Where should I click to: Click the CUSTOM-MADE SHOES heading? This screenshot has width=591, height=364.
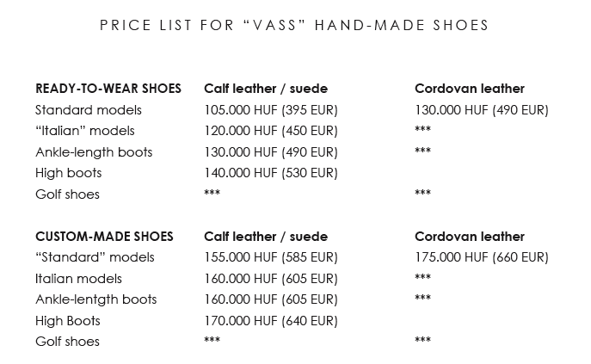[104, 237]
